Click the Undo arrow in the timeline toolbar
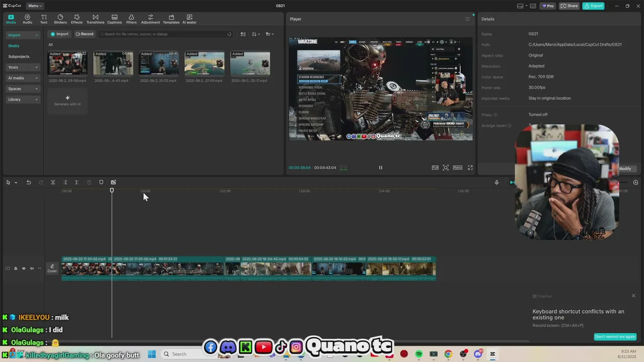 coord(29,183)
